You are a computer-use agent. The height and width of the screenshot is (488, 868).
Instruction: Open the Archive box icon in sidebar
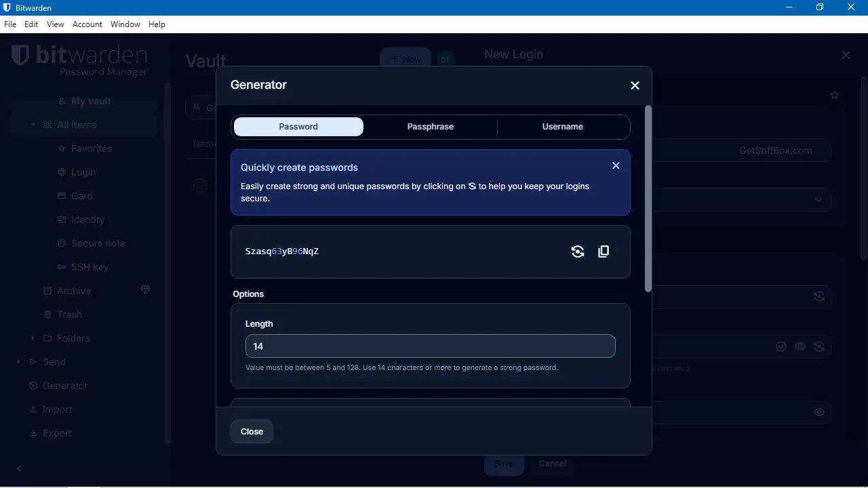(47, 291)
